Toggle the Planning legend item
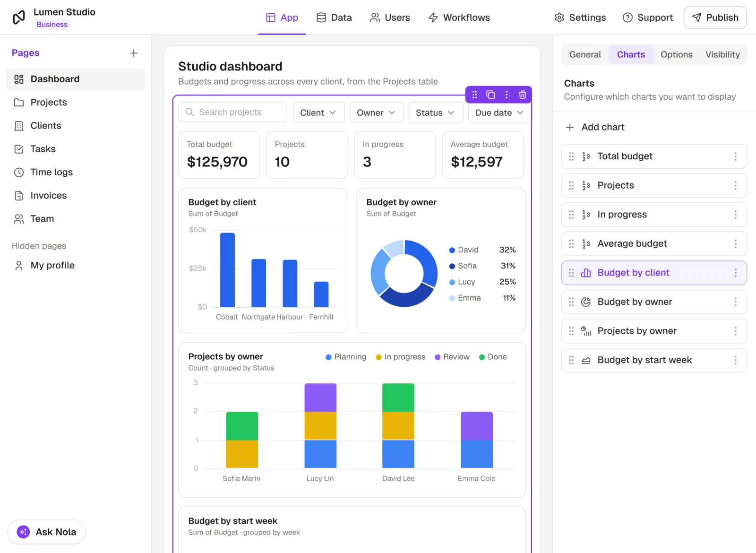The width and height of the screenshot is (756, 553). (x=346, y=357)
